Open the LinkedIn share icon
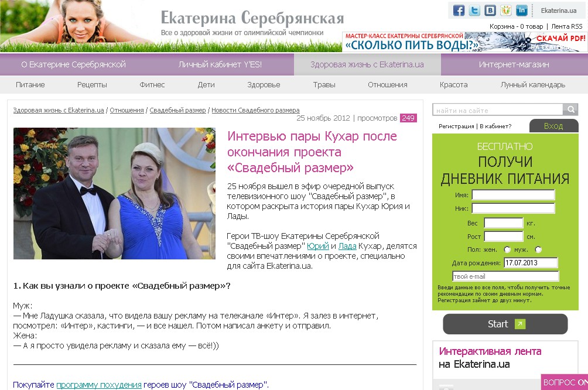 click(521, 10)
